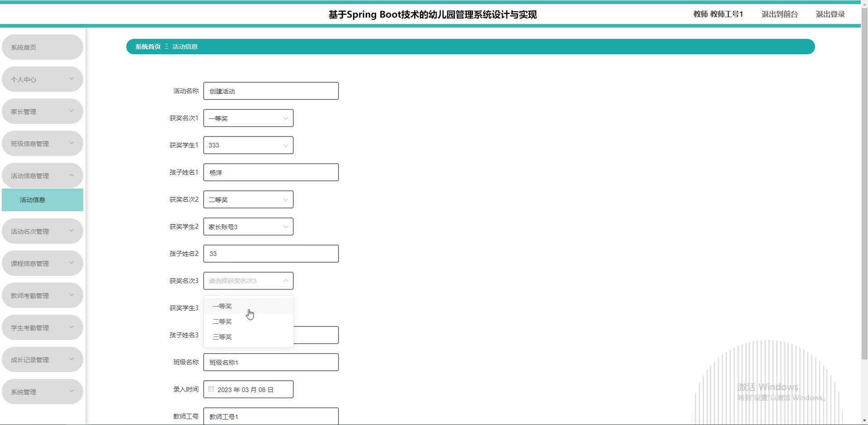This screenshot has height=425, width=868.
Task: Choose 二等奖 option in the dropdown list
Action: point(222,321)
